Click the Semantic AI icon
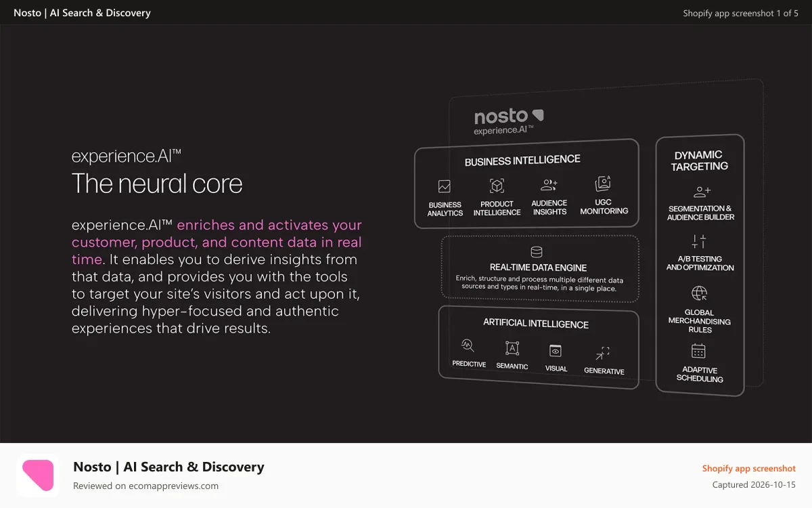 click(x=512, y=348)
